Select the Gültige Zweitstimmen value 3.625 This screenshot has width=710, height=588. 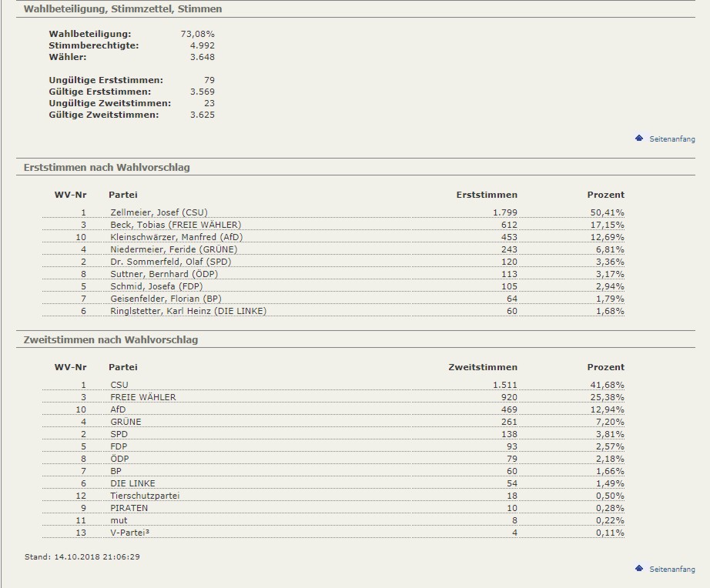[203, 115]
